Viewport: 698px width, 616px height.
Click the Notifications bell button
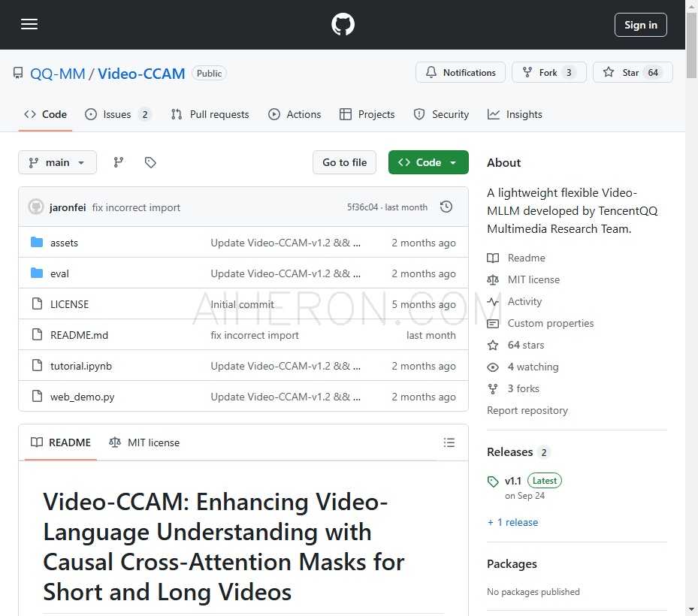point(461,73)
